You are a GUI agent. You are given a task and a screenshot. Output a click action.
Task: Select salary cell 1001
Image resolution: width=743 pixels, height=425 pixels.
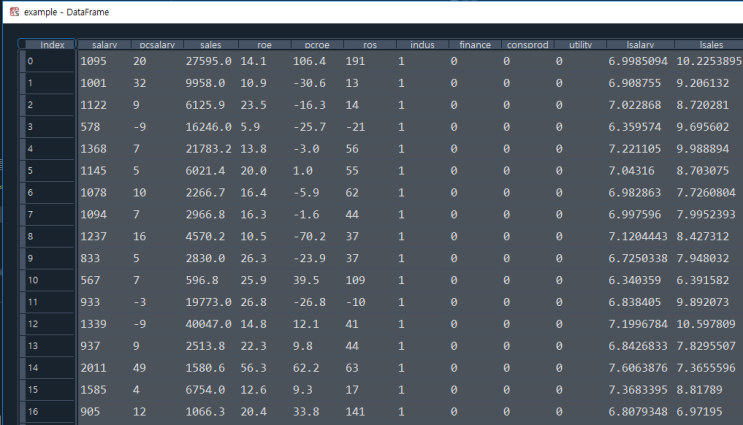pyautogui.click(x=93, y=83)
